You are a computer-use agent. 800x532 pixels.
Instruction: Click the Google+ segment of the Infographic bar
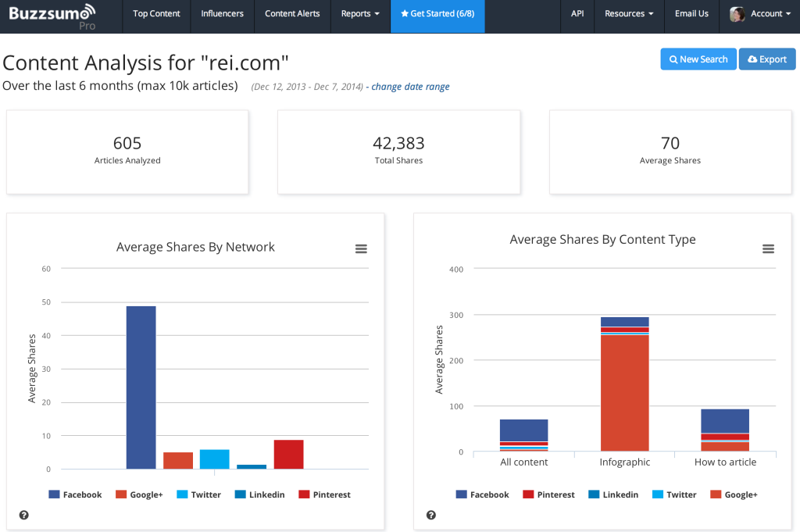624,393
